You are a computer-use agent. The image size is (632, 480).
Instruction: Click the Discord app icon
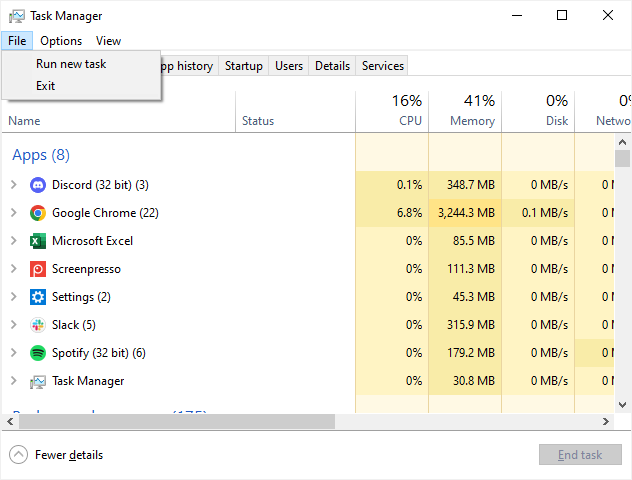click(x=38, y=185)
